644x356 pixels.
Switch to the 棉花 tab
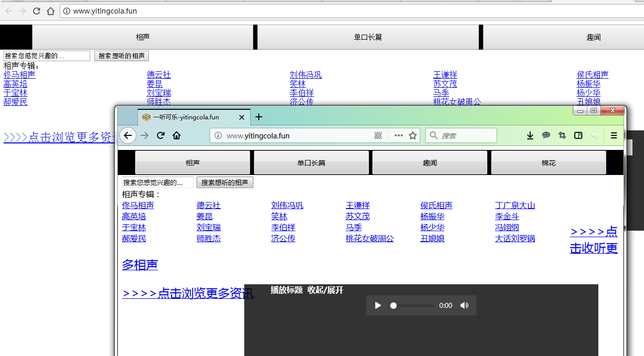click(x=548, y=162)
